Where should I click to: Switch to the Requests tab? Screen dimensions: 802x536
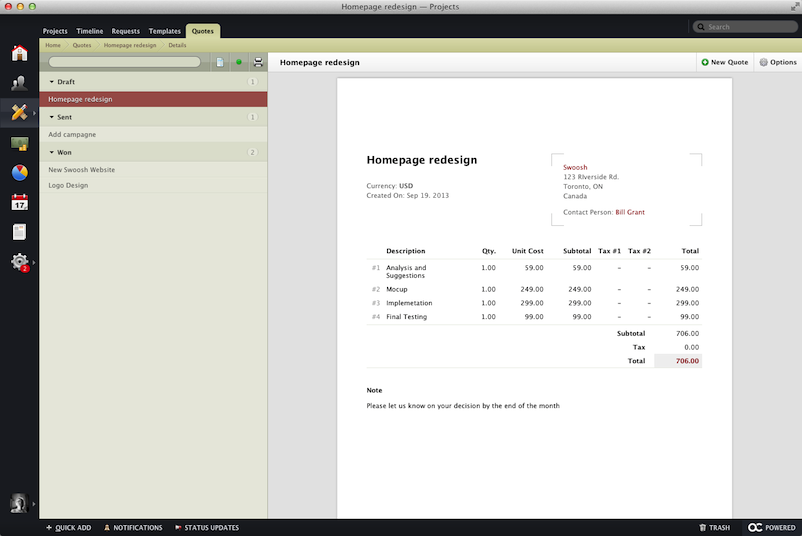[125, 31]
